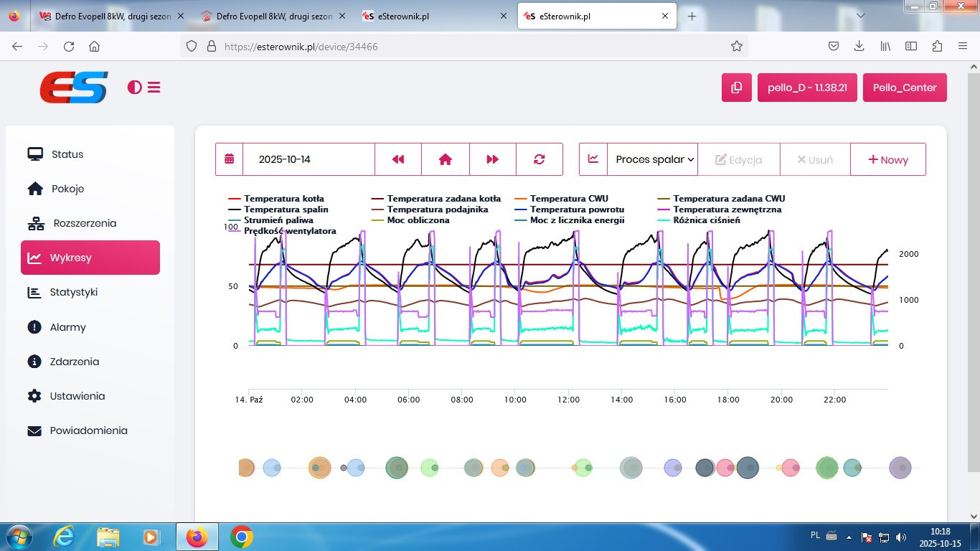The width and height of the screenshot is (980, 551).
Task: Click the Nowy button
Action: (887, 159)
